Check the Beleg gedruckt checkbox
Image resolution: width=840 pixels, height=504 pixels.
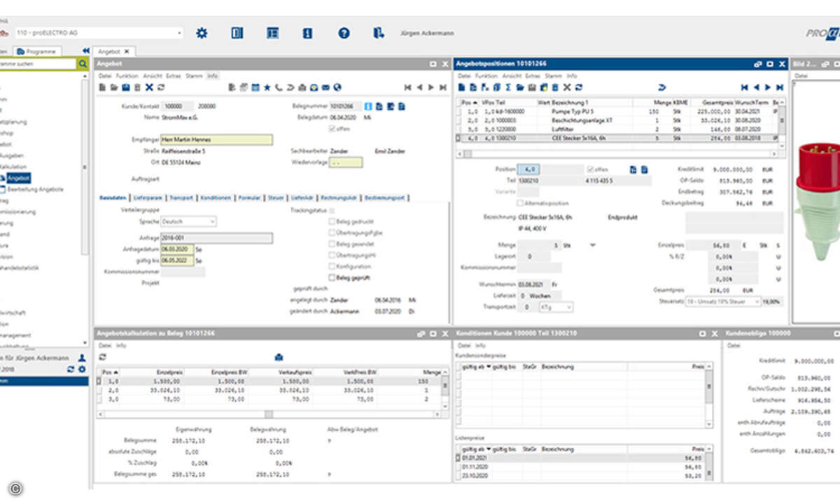(x=332, y=221)
